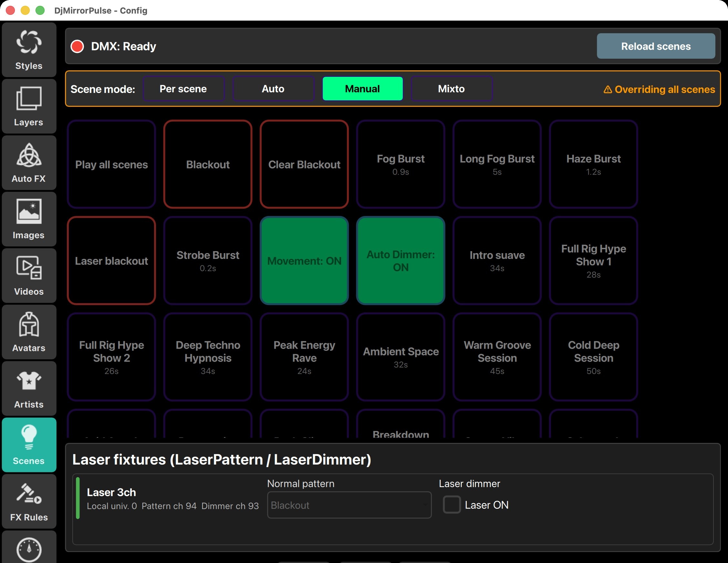Open the Layers sidebar section

pos(29,106)
